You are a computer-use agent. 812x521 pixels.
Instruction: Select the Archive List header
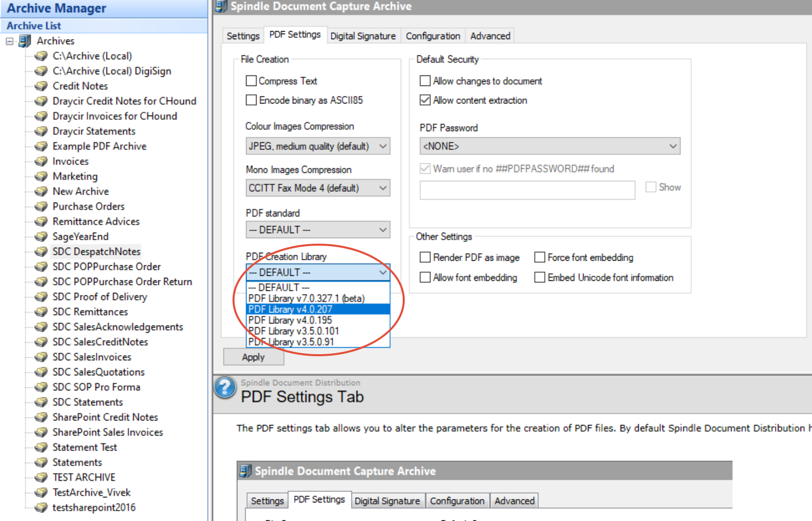104,26
